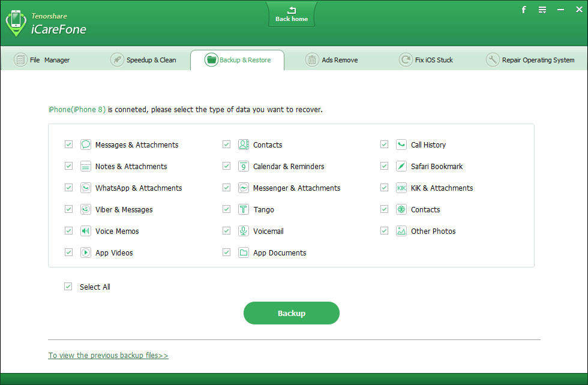Screen dimensions: 588x385
Task: Click the KiK & Attachments icon
Action: point(401,188)
